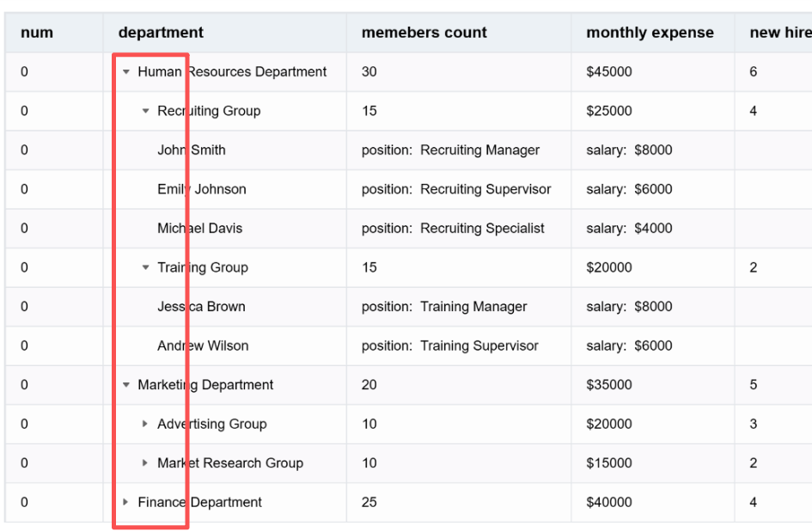Collapse the Training Group tree node
Screen dimensions: 812x532
click(x=146, y=267)
